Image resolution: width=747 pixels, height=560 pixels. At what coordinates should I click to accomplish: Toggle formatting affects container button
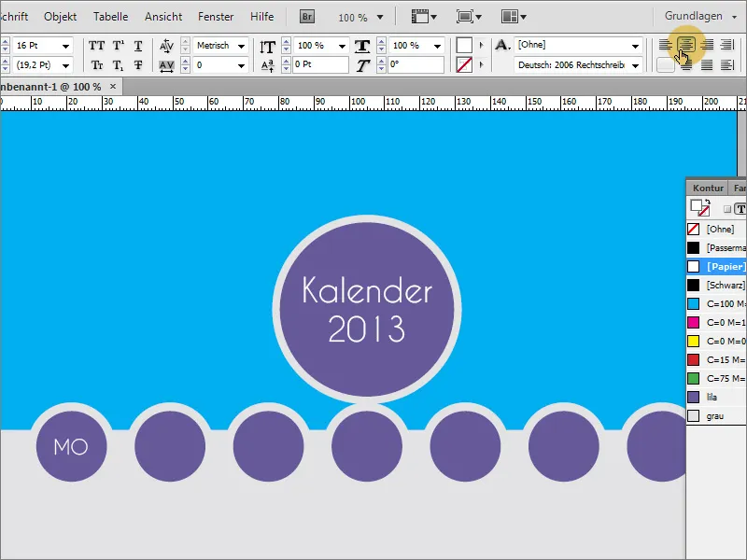coord(727,209)
